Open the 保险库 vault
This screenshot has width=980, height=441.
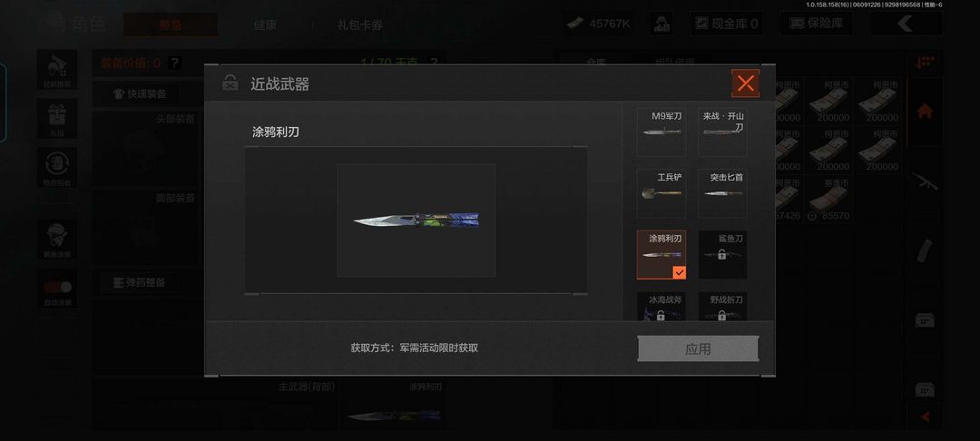[x=817, y=24]
